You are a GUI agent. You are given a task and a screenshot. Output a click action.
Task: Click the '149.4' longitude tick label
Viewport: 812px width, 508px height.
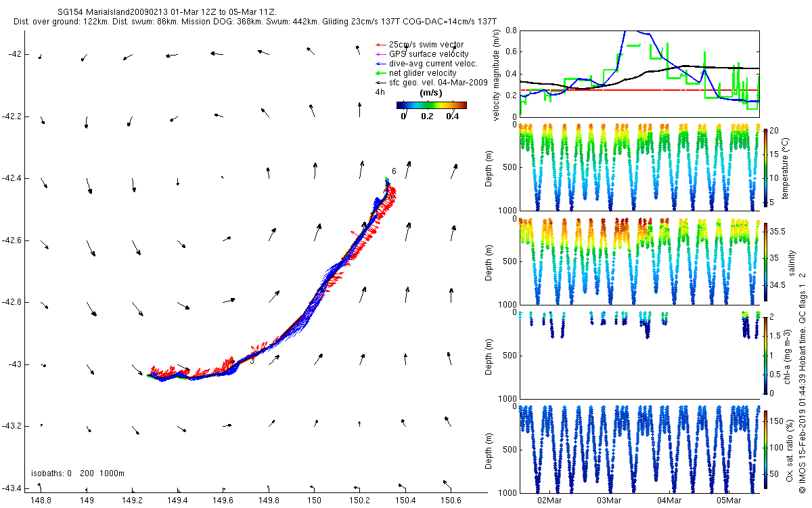(x=177, y=501)
